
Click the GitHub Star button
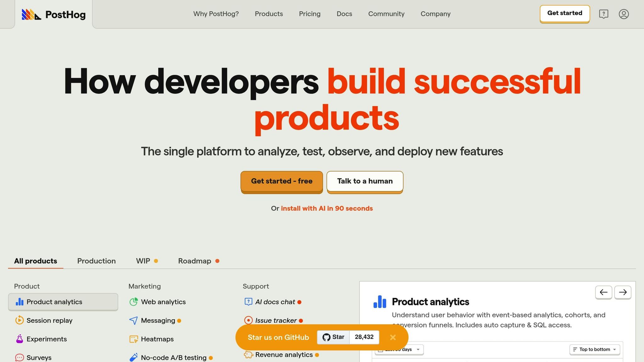pos(333,337)
